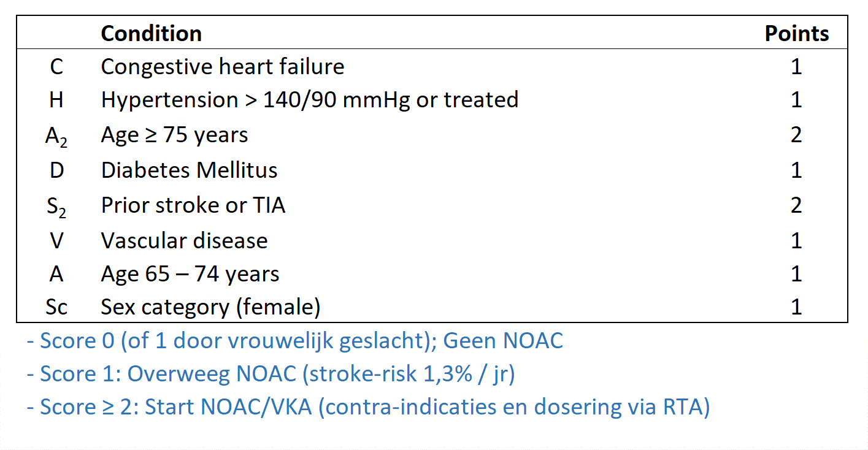Select the Congestive heart failure row text
The image size is (868, 450).
223,66
